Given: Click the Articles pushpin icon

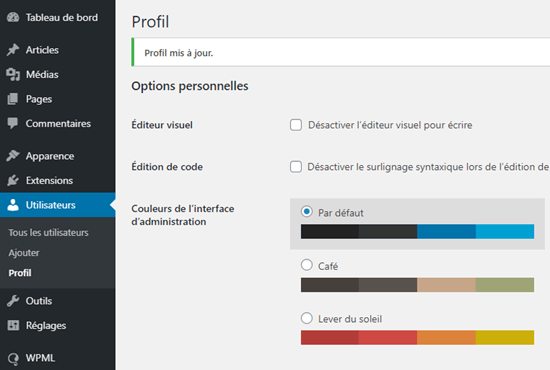Looking at the screenshot, I should pyautogui.click(x=13, y=50).
